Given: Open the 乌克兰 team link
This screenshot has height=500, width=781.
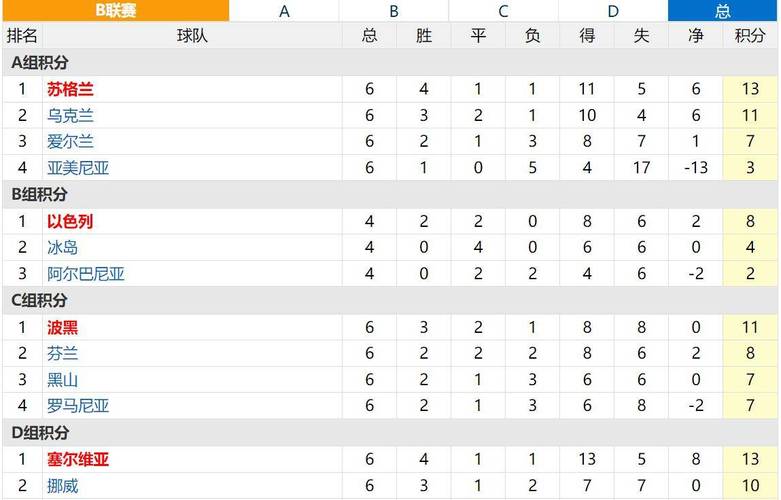Looking at the screenshot, I should click(x=70, y=116).
